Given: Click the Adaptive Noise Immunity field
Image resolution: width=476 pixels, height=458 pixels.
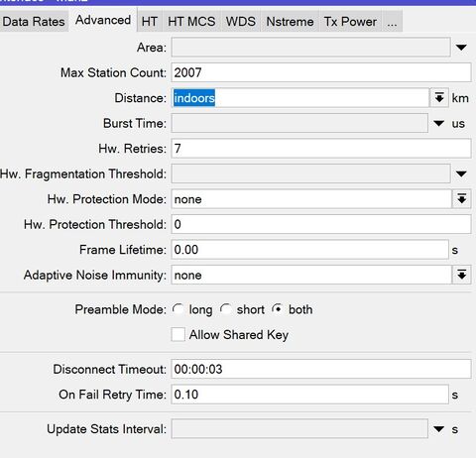Looking at the screenshot, I should tap(311, 275).
